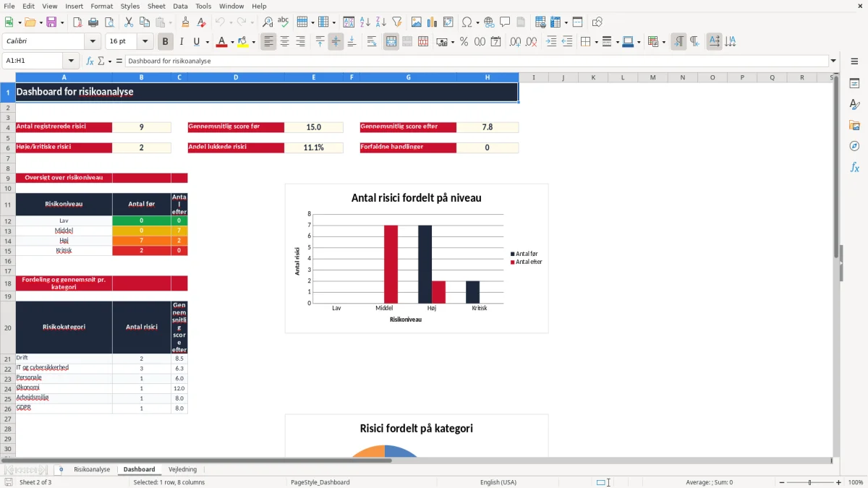
Task: Open the Conditional Formatting dropdown arrow
Action: tap(663, 42)
